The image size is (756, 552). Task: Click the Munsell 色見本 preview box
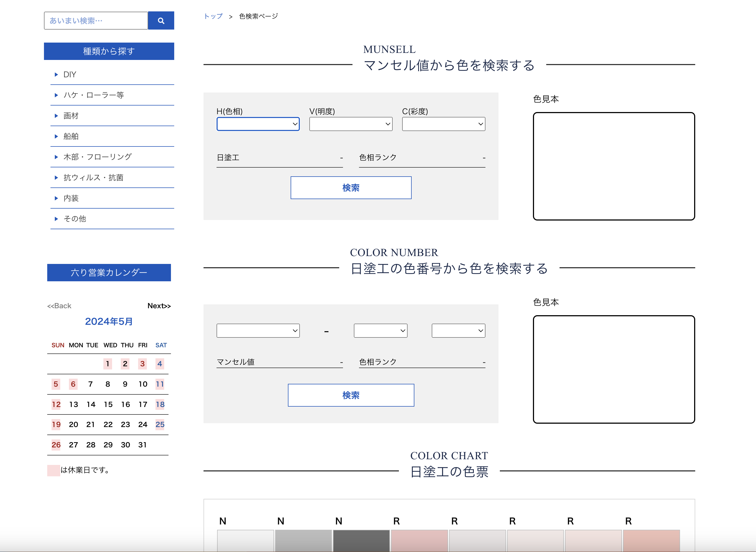(x=614, y=166)
